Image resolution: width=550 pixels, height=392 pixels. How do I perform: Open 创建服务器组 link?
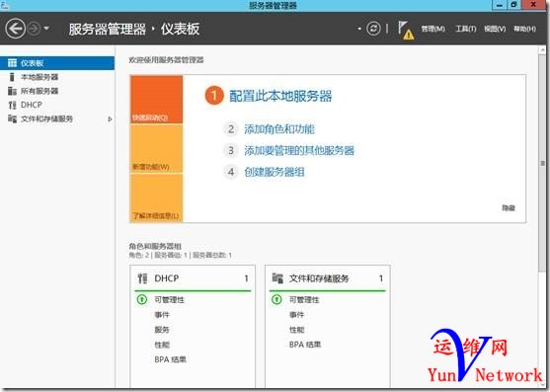275,172
